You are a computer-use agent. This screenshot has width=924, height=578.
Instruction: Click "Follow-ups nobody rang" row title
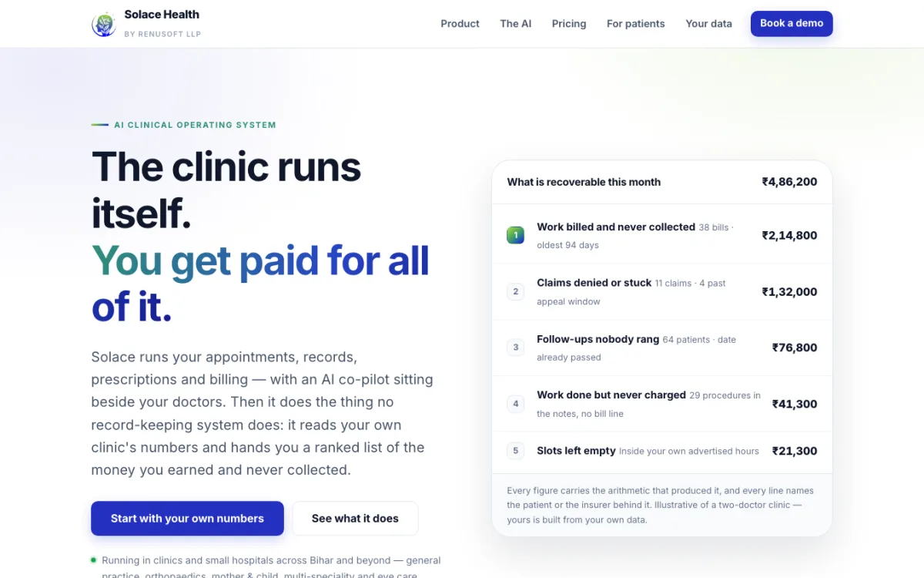click(x=598, y=339)
